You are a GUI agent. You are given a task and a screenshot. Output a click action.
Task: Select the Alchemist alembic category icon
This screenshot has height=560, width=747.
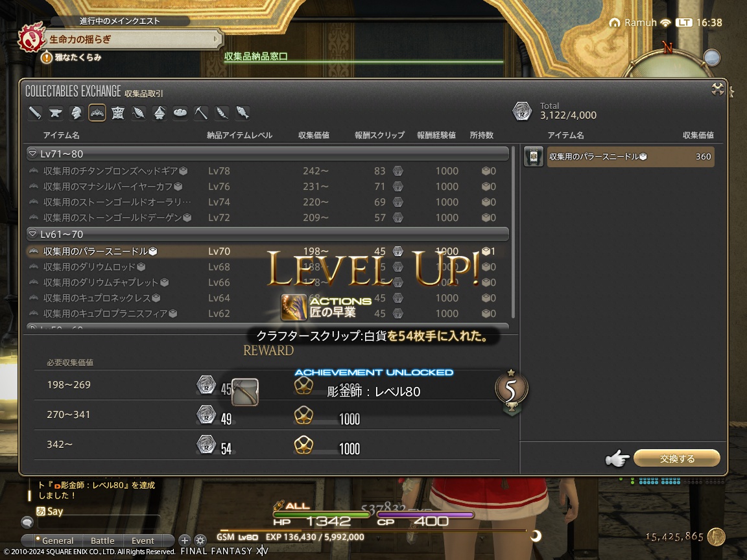tap(158, 113)
